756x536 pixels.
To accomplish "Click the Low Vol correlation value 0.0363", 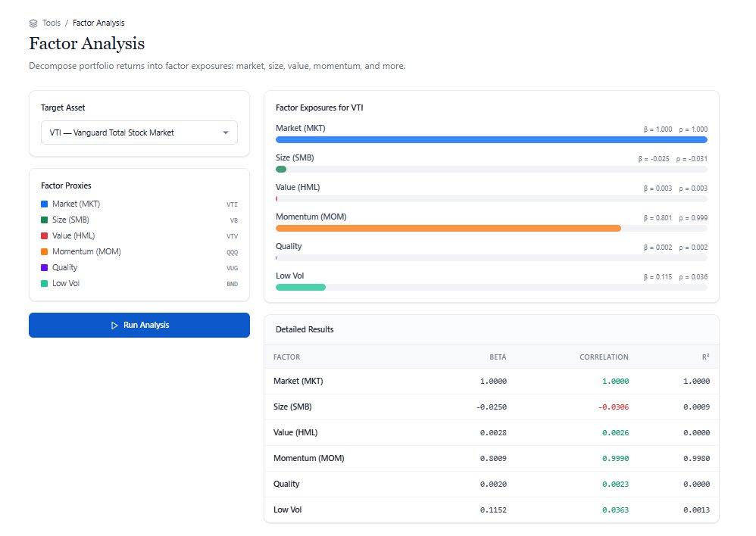I will [x=615, y=510].
